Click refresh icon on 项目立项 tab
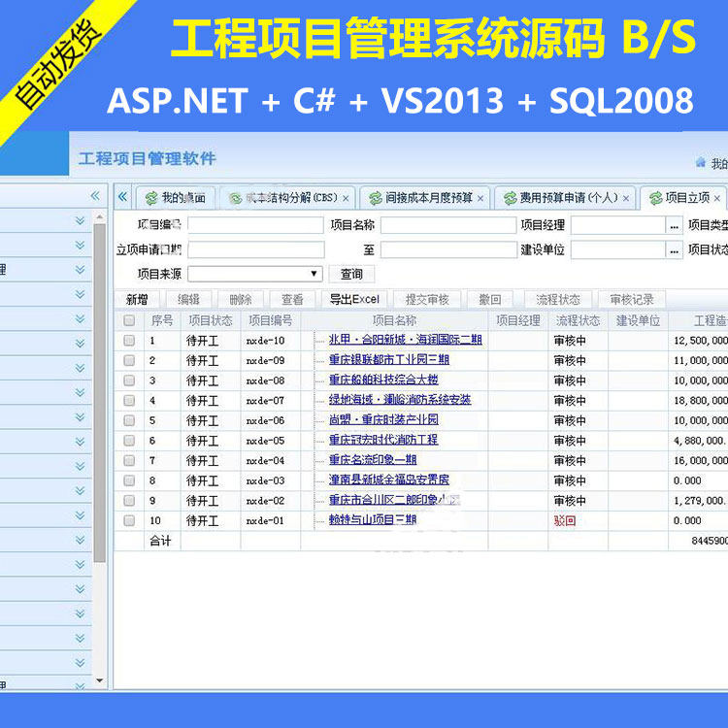The height and width of the screenshot is (728, 728). click(655, 198)
